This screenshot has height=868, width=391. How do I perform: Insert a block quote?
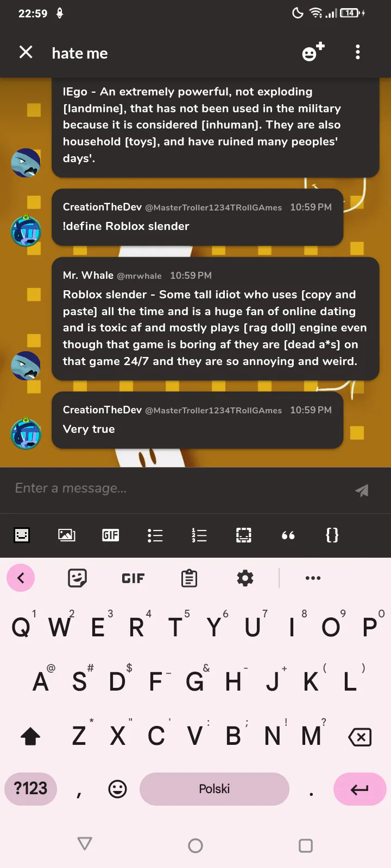pos(288,535)
